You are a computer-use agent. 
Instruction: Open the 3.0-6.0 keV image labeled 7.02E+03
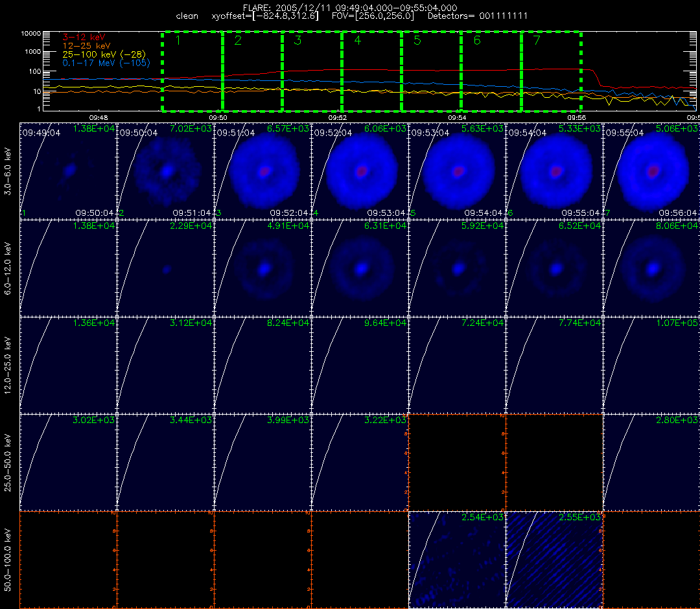click(x=166, y=171)
